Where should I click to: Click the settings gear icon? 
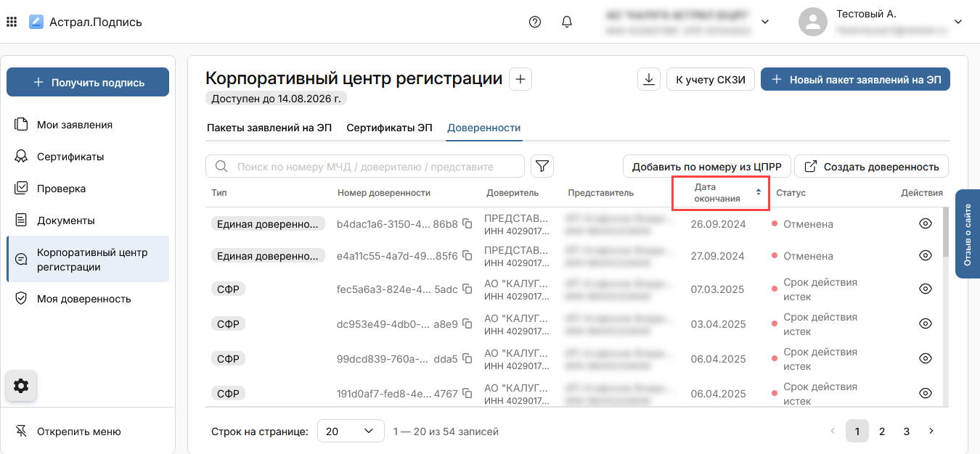click(x=21, y=386)
